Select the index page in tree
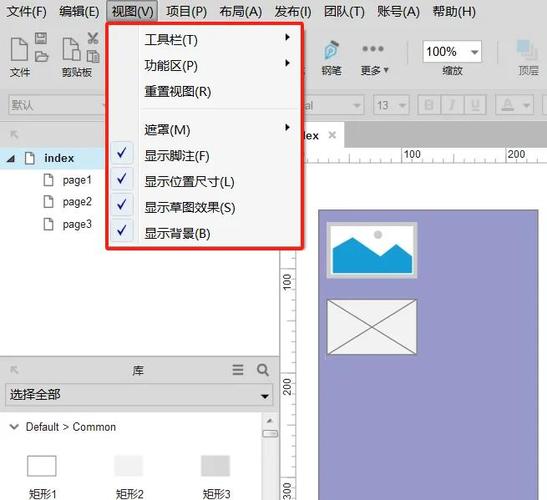 (59, 158)
